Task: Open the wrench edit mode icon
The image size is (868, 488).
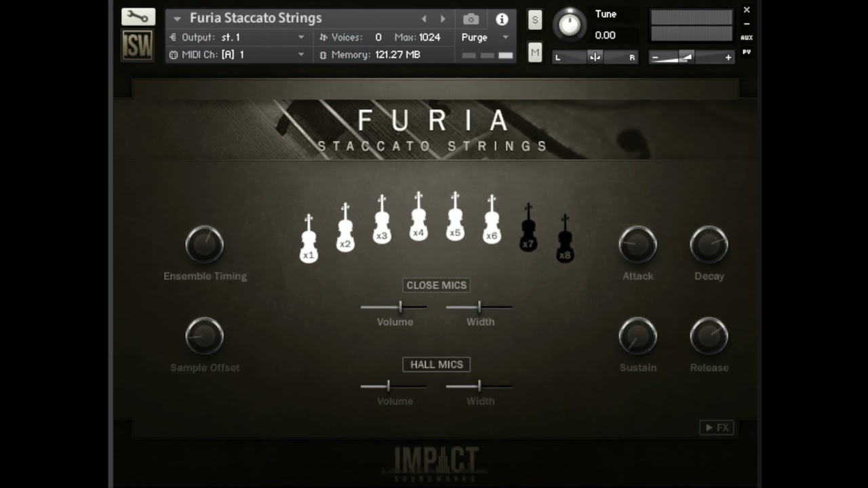Action: point(138,17)
